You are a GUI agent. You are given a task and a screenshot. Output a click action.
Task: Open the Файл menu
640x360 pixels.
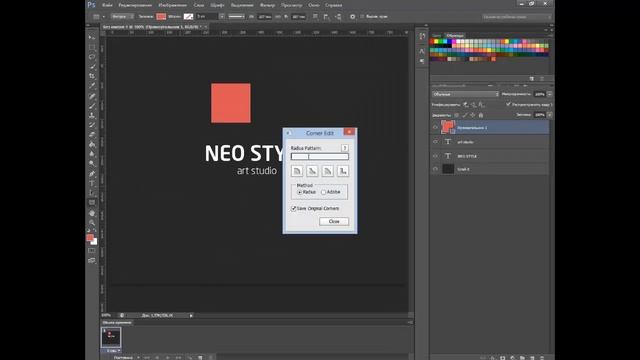pos(107,5)
